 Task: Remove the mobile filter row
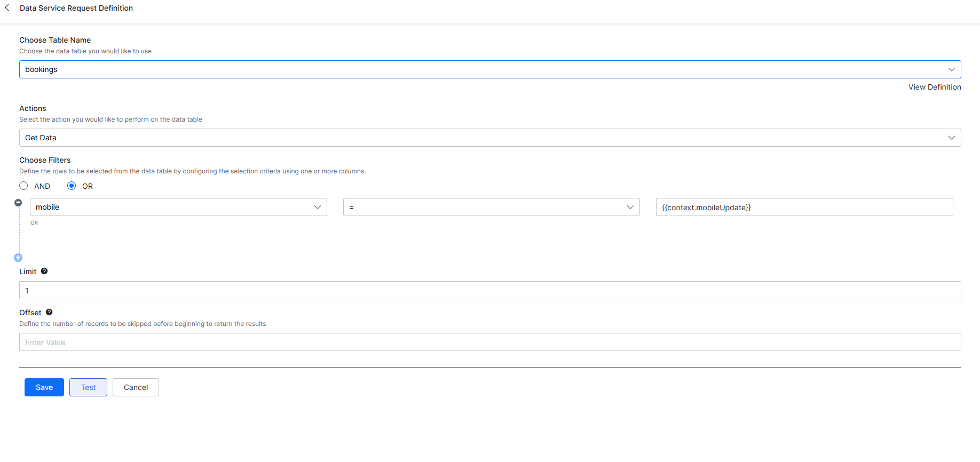point(18,203)
